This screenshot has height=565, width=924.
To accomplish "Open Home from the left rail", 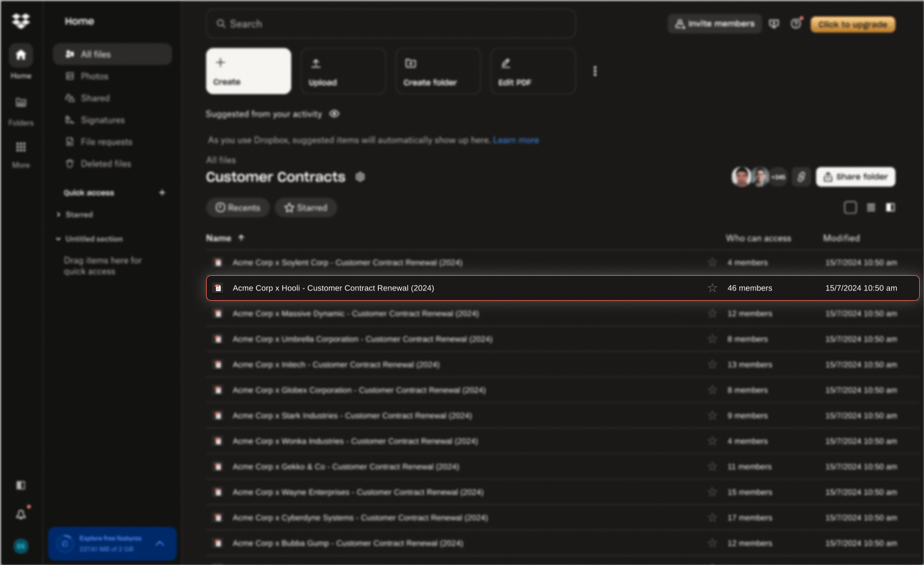I will pos(21,55).
